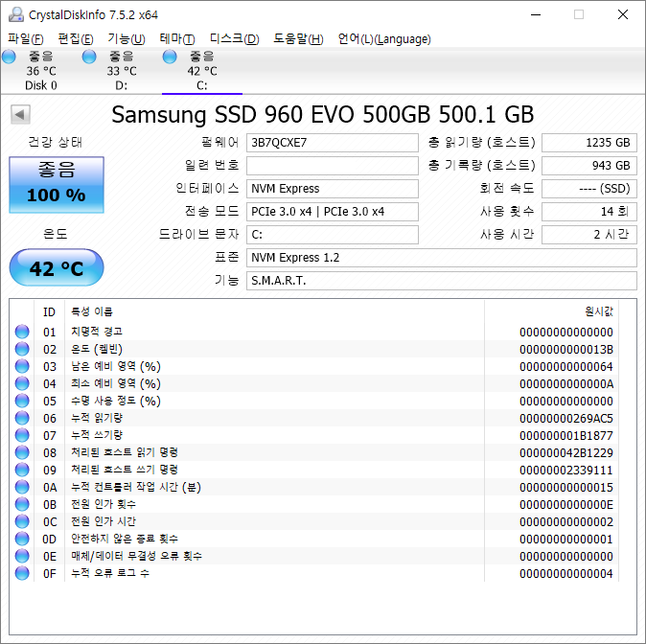Click raw value 0000000000000A

click(x=566, y=384)
